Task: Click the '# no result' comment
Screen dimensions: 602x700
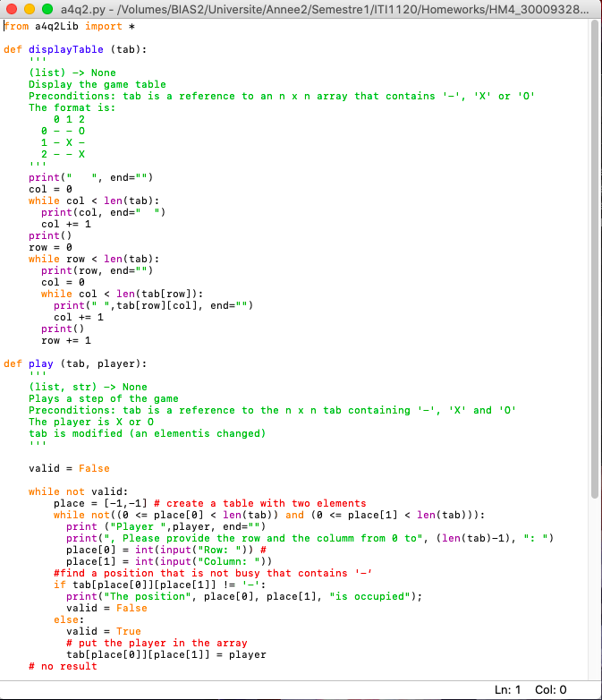Action: [x=63, y=666]
